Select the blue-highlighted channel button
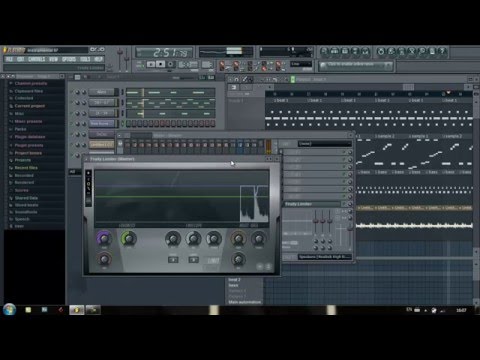The width and height of the screenshot is (480, 360). click(x=102, y=124)
